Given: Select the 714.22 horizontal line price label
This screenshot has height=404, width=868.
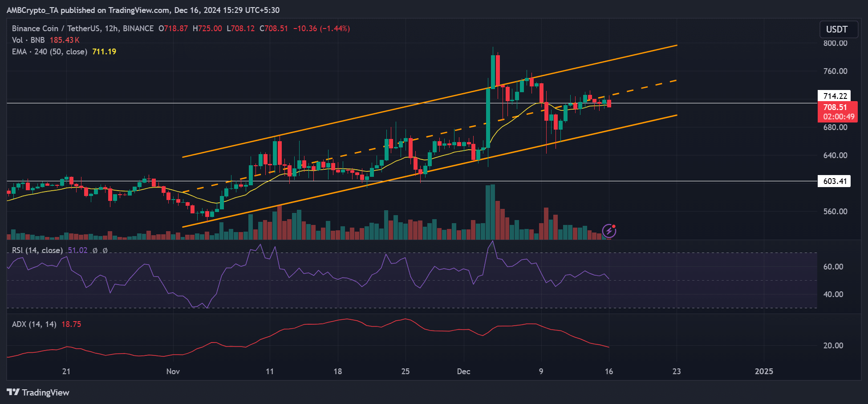Looking at the screenshot, I should point(834,96).
